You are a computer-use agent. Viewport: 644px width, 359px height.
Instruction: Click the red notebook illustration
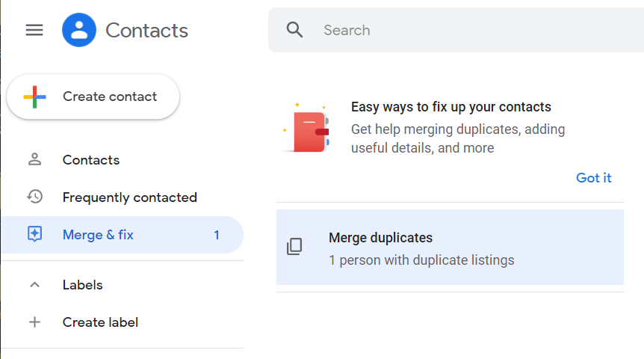(306, 128)
